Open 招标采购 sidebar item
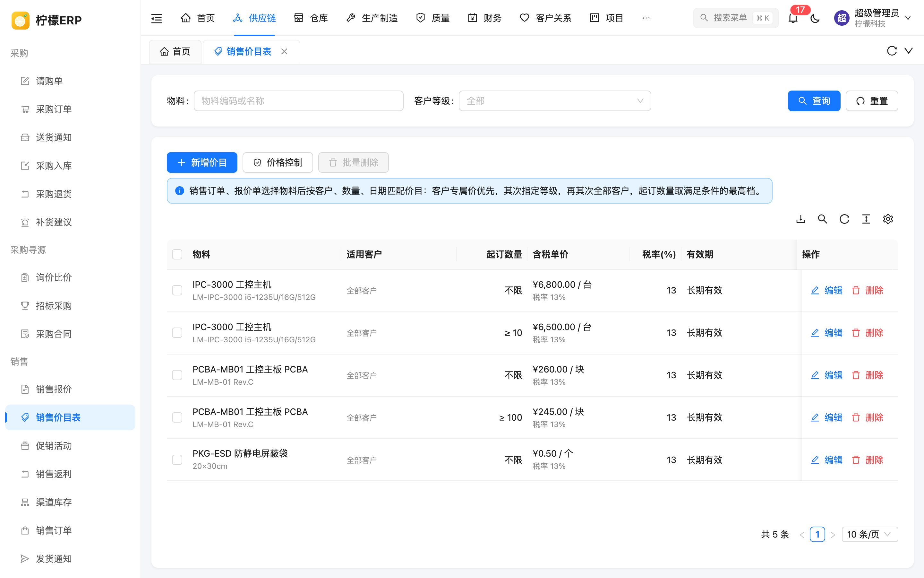Viewport: 924px width, 578px height. pos(70,306)
